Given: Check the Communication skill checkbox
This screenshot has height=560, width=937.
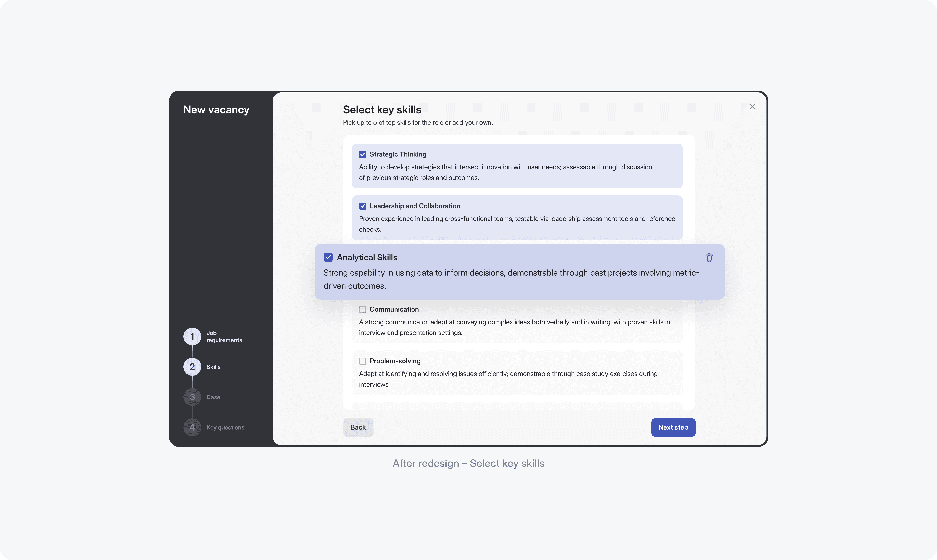Looking at the screenshot, I should click(x=363, y=309).
